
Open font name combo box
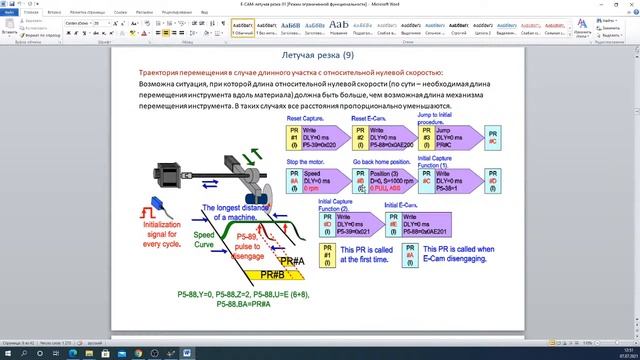(78, 24)
